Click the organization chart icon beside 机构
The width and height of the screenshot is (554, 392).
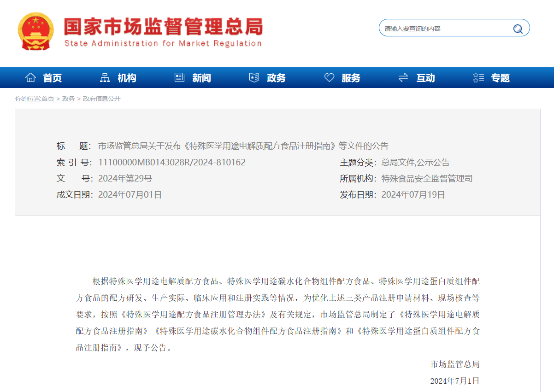coord(105,78)
